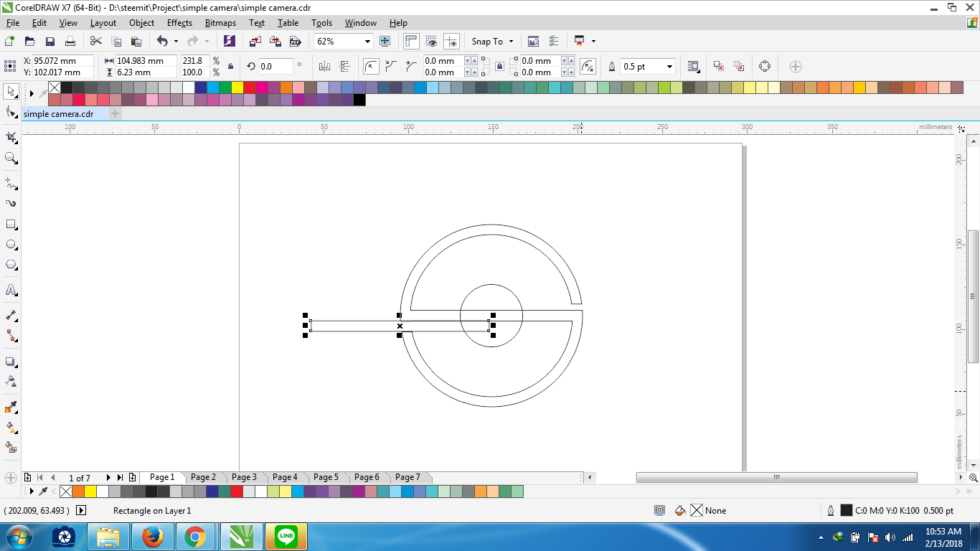Paste from clipboard
Screen dimensions: 980x551
point(136,42)
